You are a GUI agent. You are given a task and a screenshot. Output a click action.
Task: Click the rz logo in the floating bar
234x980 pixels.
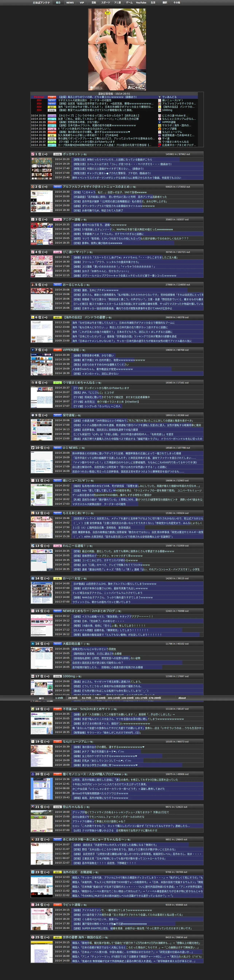(x=42, y=698)
